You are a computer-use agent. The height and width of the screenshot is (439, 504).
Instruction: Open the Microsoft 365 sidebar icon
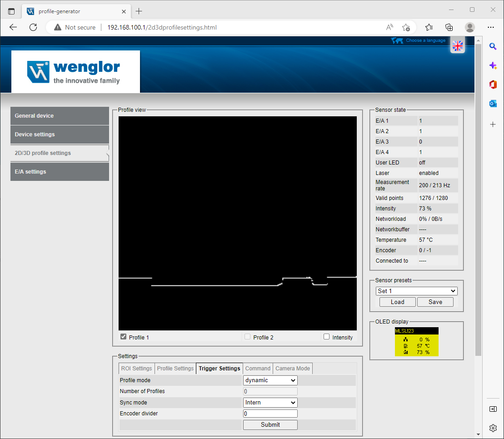pos(493,85)
